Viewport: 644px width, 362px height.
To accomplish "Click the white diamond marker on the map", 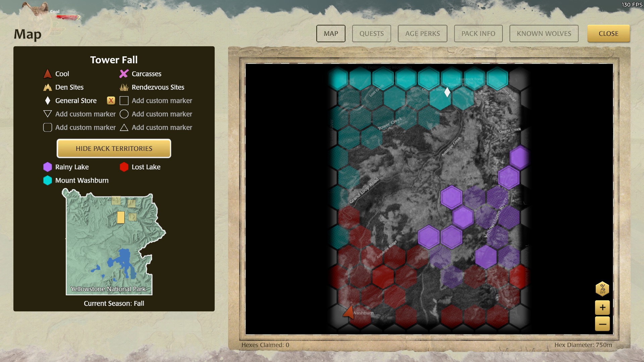I will click(447, 92).
